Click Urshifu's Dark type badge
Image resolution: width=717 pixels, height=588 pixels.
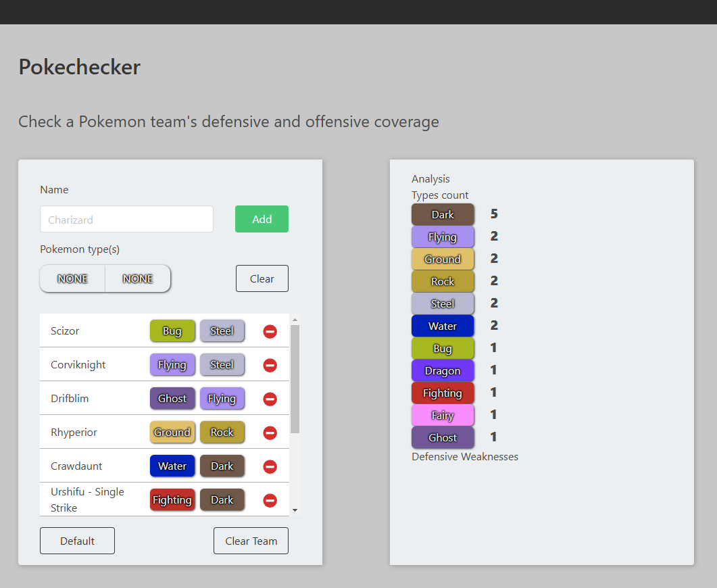tap(222, 500)
